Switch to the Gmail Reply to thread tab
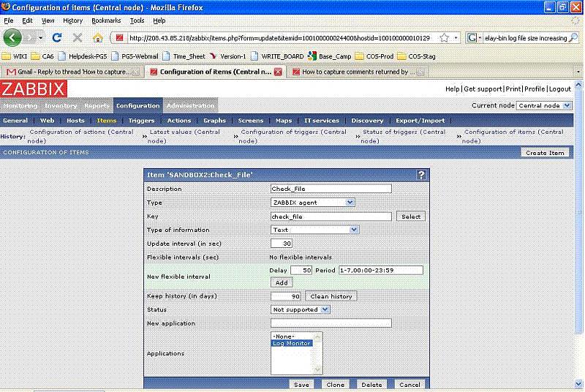This screenshot has height=392, width=585. click(x=72, y=72)
